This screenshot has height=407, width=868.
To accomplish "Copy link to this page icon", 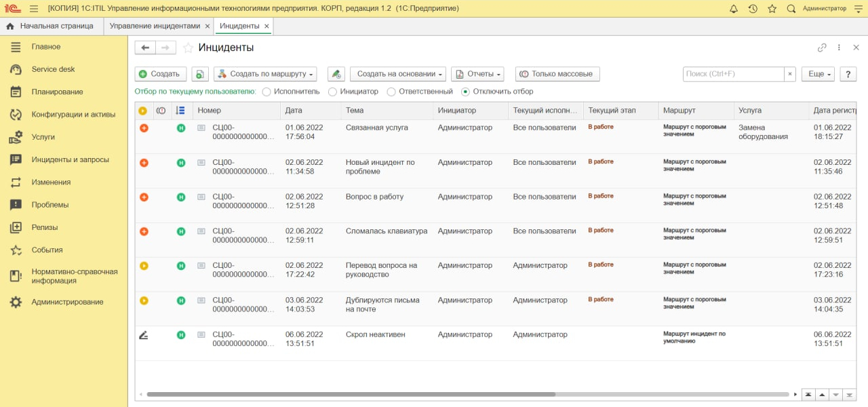I will (x=822, y=47).
